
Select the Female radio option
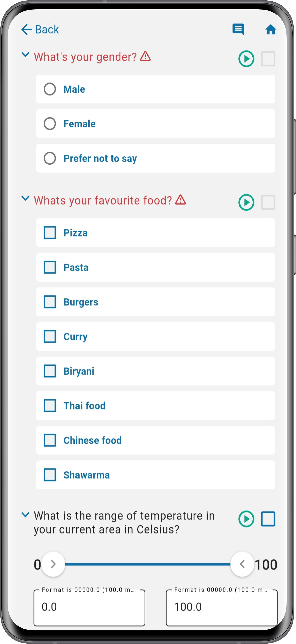tap(155, 124)
